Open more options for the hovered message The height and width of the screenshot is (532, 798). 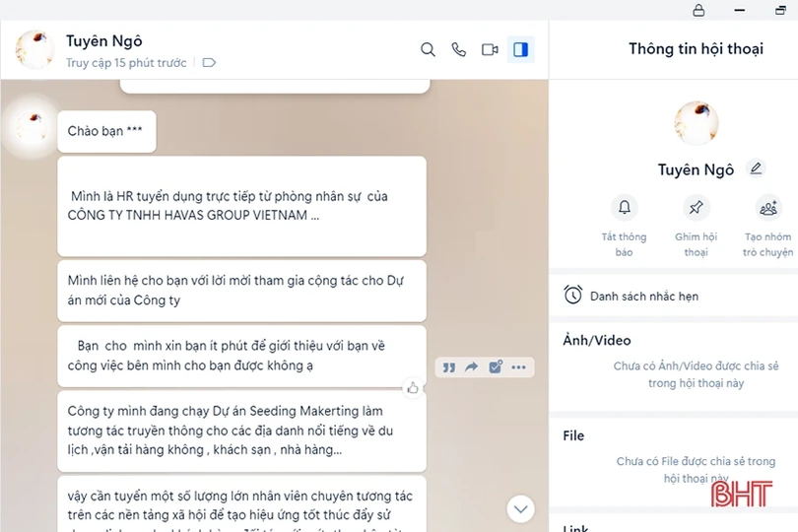coord(519,367)
